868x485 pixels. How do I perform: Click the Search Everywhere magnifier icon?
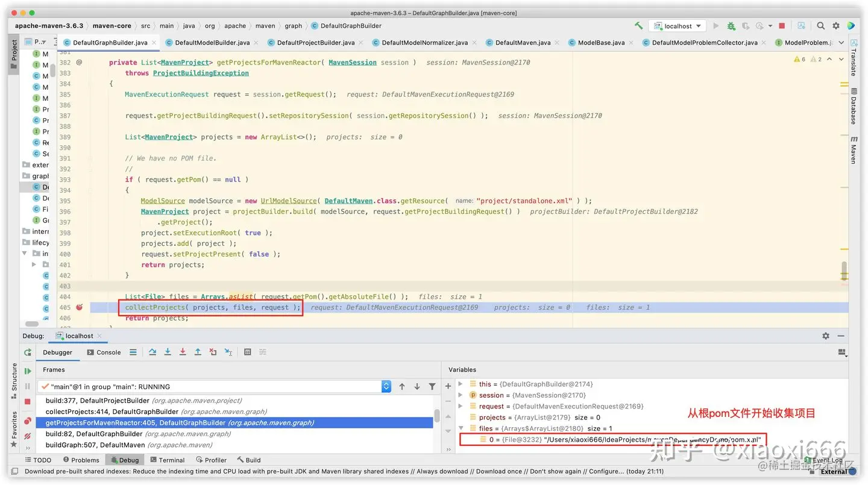tap(821, 26)
